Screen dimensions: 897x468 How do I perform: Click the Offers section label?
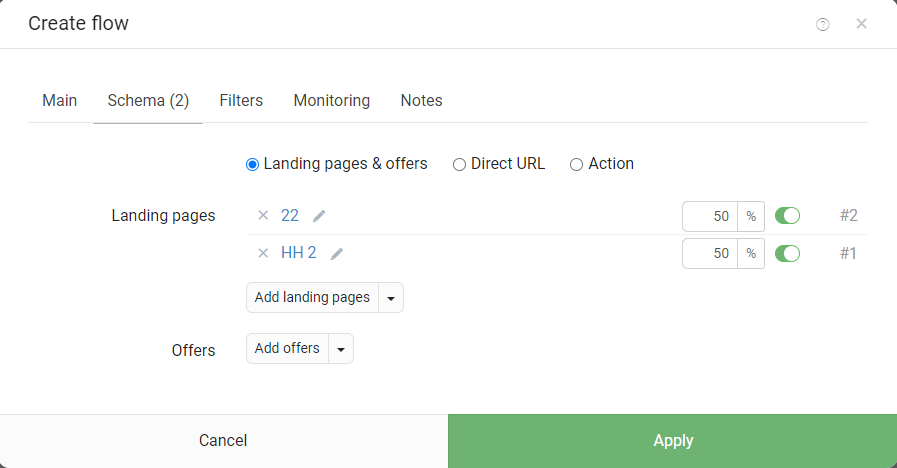pyautogui.click(x=193, y=350)
